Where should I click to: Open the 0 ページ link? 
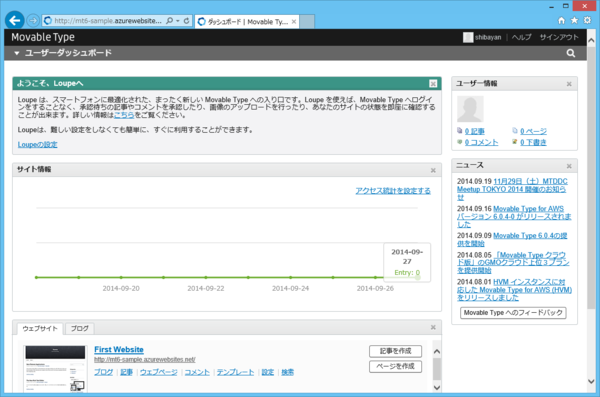(x=533, y=131)
